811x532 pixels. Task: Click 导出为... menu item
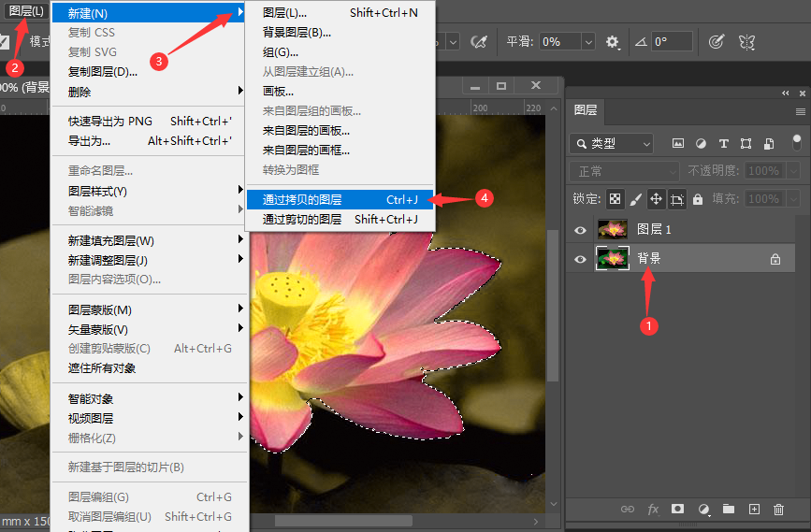coord(150,140)
